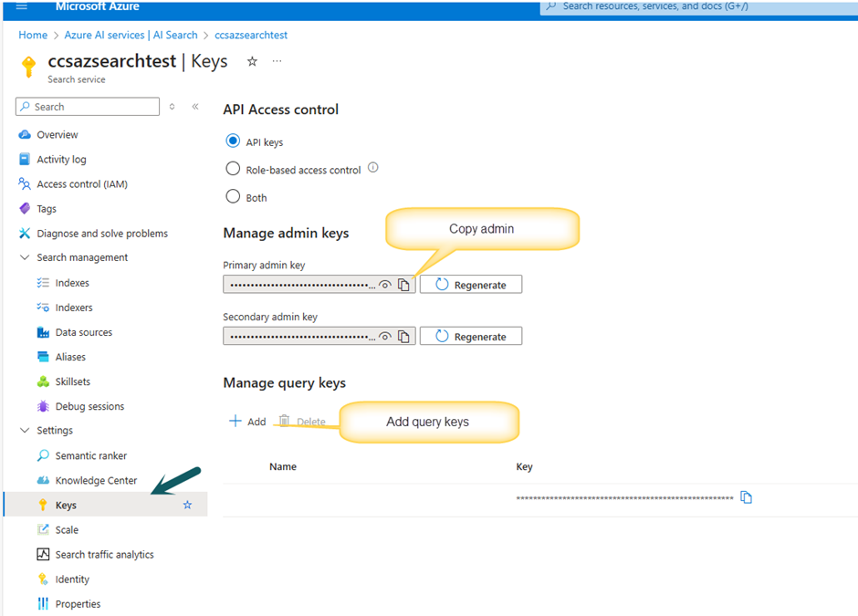Click the Skillsets icon
This screenshot has width=858, height=616.
click(43, 381)
